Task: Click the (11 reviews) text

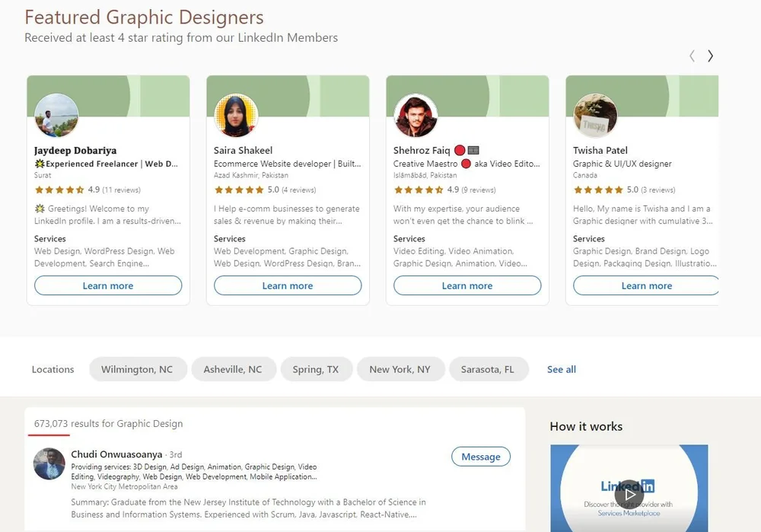Action: tap(121, 190)
